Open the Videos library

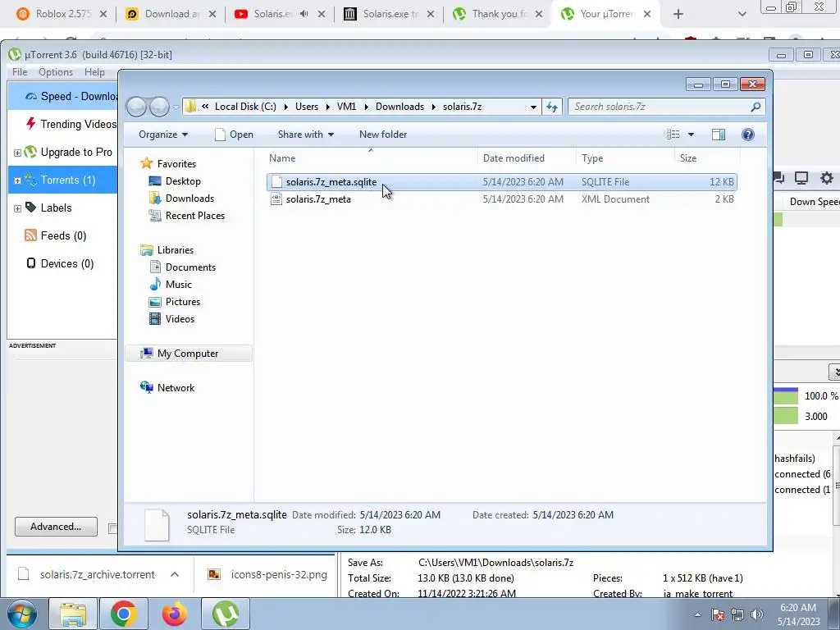[x=180, y=319]
